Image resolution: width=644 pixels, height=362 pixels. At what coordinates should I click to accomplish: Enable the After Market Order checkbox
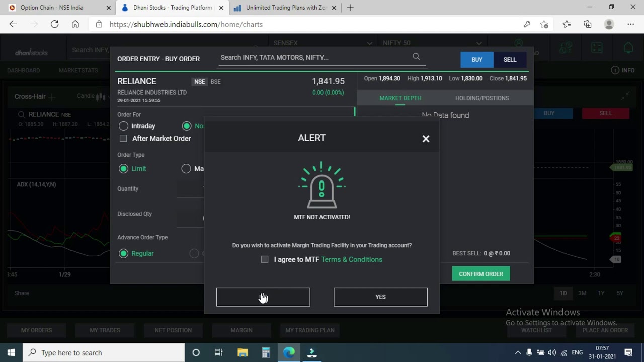click(123, 138)
